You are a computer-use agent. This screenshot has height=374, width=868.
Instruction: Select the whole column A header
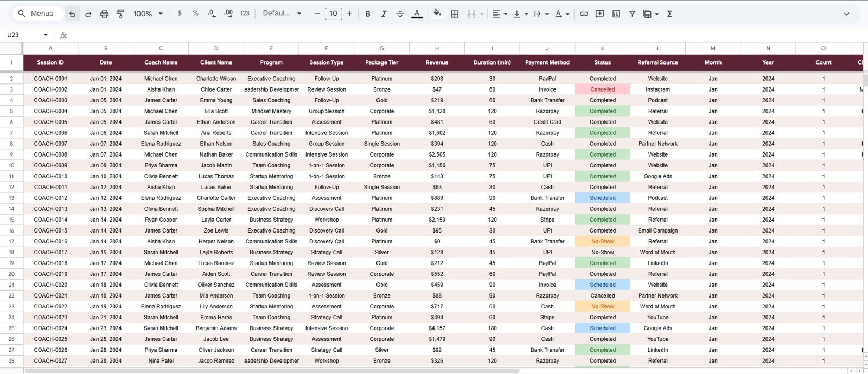point(50,48)
